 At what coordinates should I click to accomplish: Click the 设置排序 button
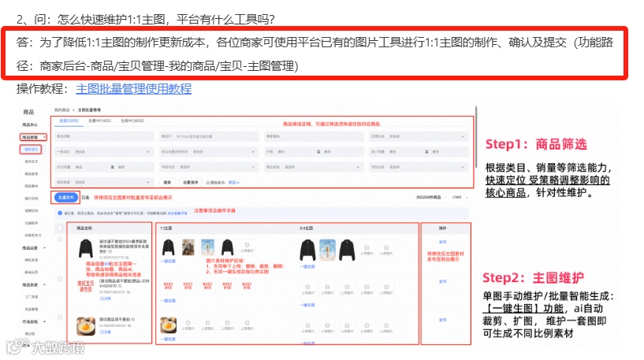coord(190,182)
